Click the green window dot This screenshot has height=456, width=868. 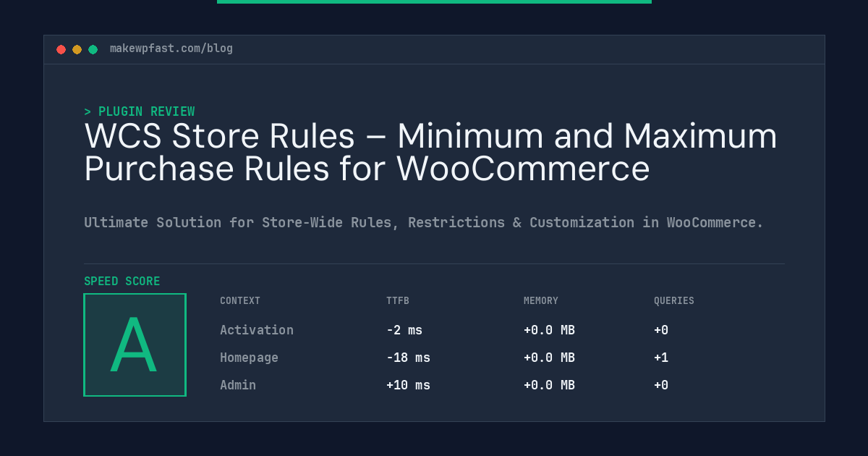pos(93,49)
